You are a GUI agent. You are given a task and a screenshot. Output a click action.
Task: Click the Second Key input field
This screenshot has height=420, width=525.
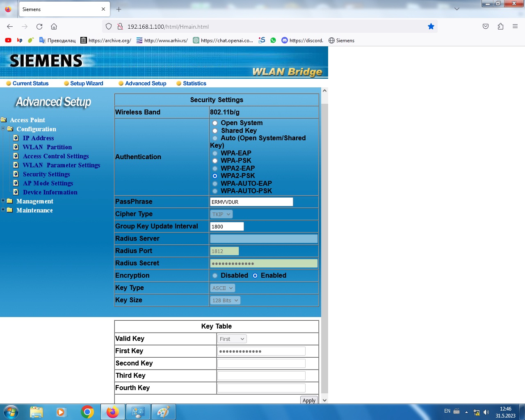point(261,363)
